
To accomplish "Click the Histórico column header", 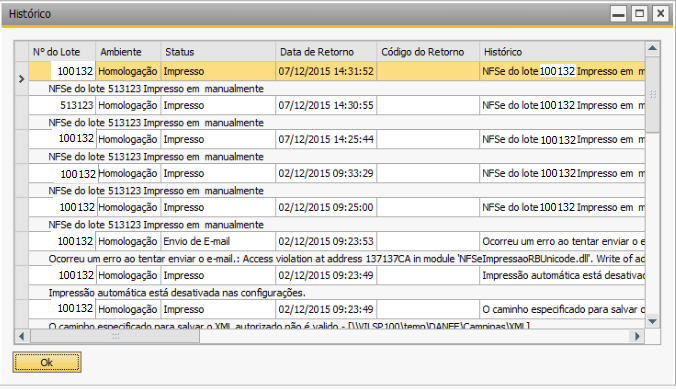I will tap(562, 52).
